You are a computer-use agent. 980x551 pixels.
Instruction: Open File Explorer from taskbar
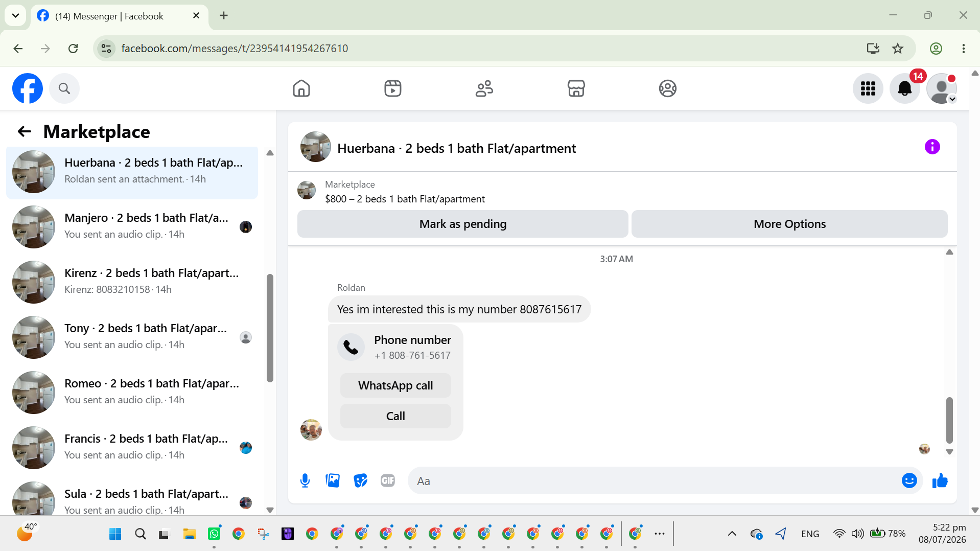[x=190, y=534]
